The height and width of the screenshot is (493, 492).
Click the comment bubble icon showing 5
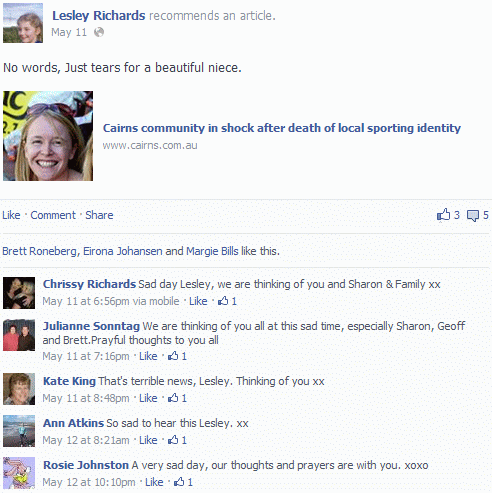(473, 216)
